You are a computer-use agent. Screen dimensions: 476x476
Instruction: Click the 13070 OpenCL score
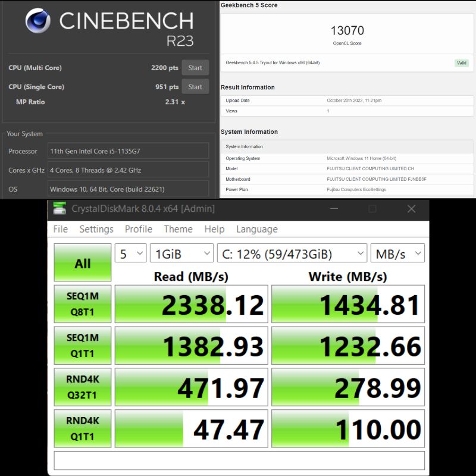(x=347, y=30)
